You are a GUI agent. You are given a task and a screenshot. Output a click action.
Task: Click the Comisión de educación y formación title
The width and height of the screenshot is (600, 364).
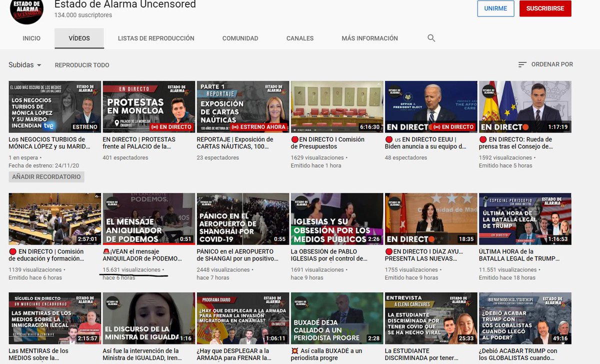[46, 255]
